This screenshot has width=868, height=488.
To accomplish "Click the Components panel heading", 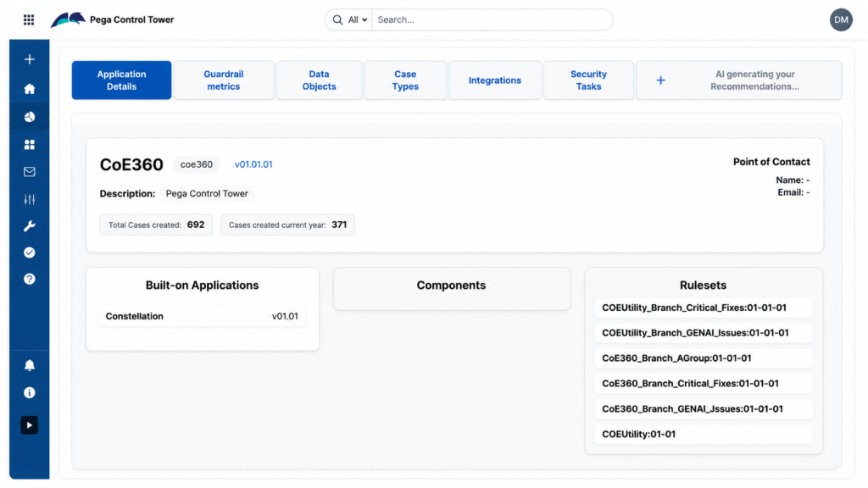I will point(451,285).
